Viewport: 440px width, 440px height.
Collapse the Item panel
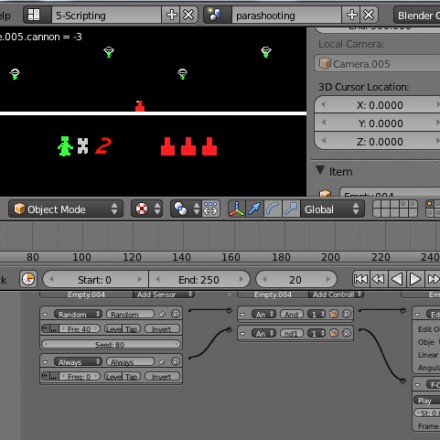click(321, 171)
